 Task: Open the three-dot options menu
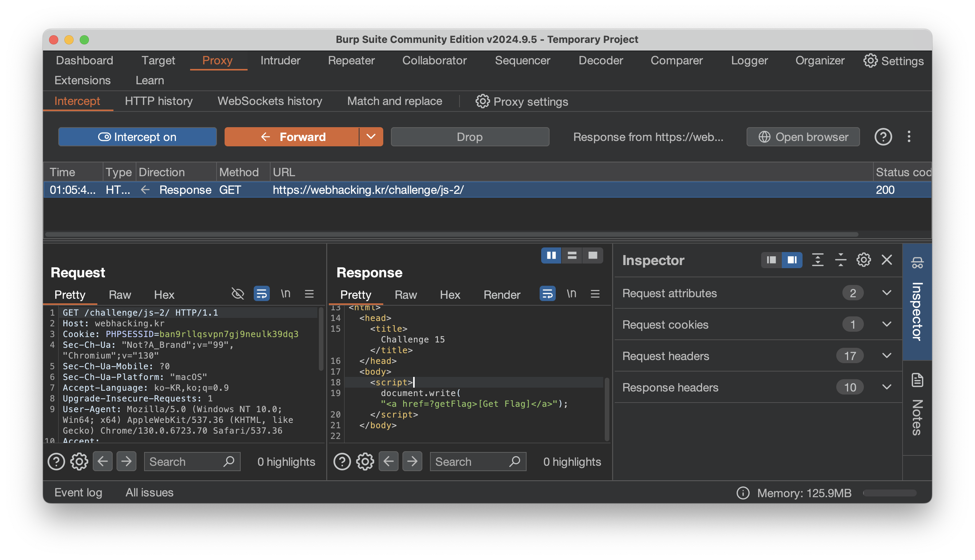(x=909, y=137)
